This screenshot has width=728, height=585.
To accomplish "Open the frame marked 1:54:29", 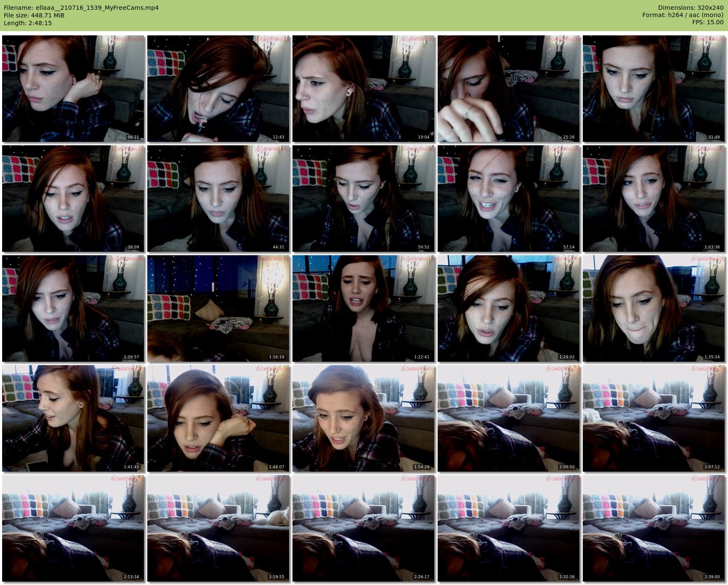I will [364, 418].
